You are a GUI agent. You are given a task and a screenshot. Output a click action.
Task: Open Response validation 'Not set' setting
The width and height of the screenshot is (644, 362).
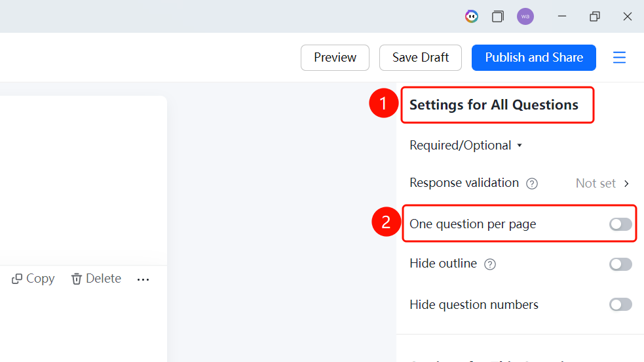(603, 183)
